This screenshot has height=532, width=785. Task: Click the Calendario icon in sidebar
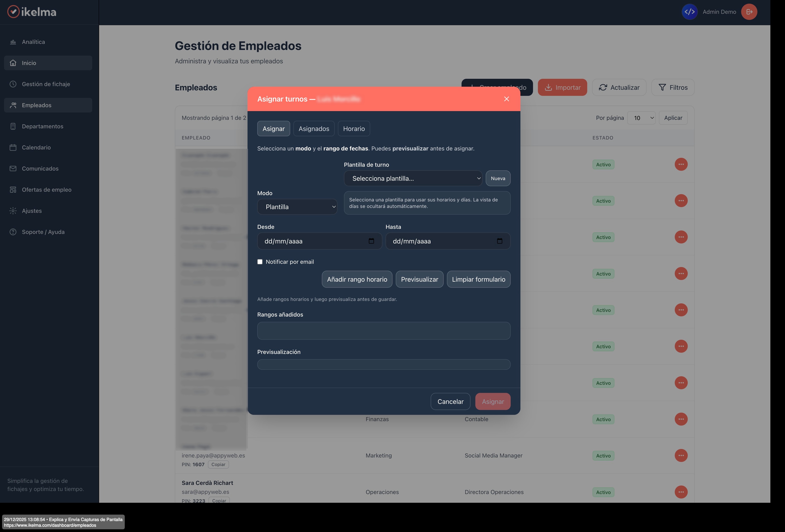pos(13,147)
